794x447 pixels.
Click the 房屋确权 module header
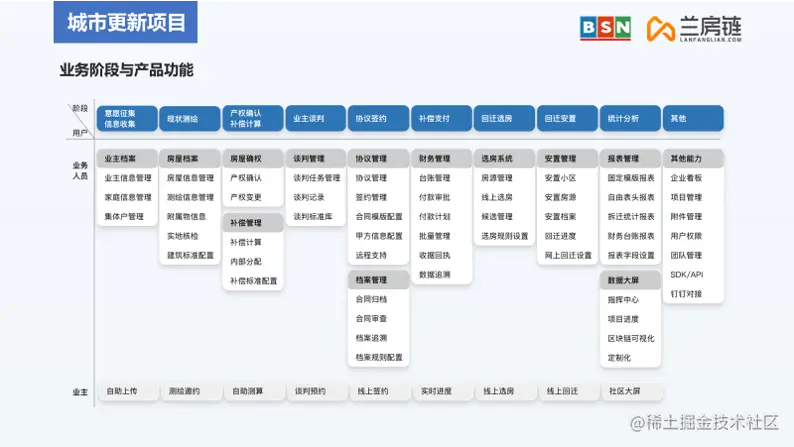[x=253, y=158]
